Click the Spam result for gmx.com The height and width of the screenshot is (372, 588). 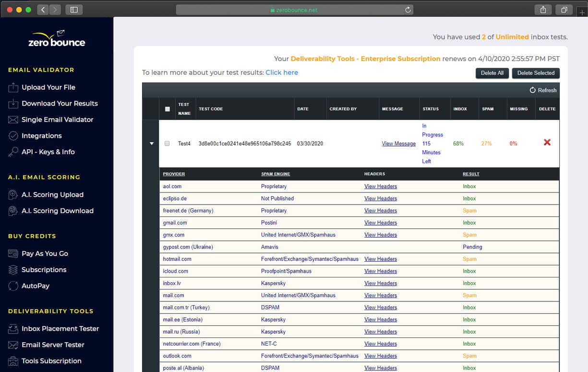click(469, 235)
